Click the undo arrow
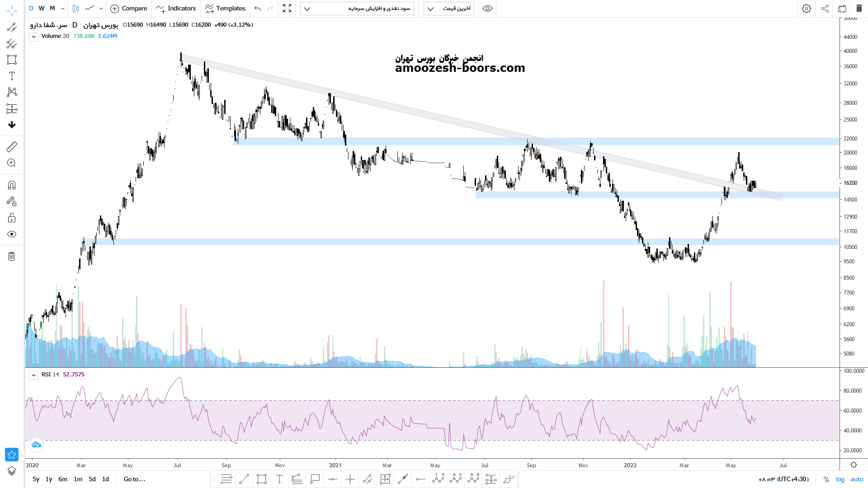Image resolution: width=868 pixels, height=488 pixels. click(x=258, y=9)
